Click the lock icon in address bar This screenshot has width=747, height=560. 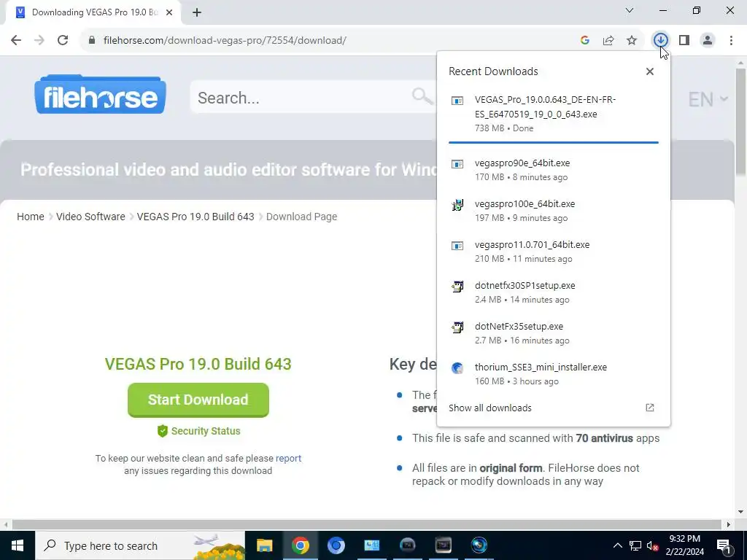(92, 40)
